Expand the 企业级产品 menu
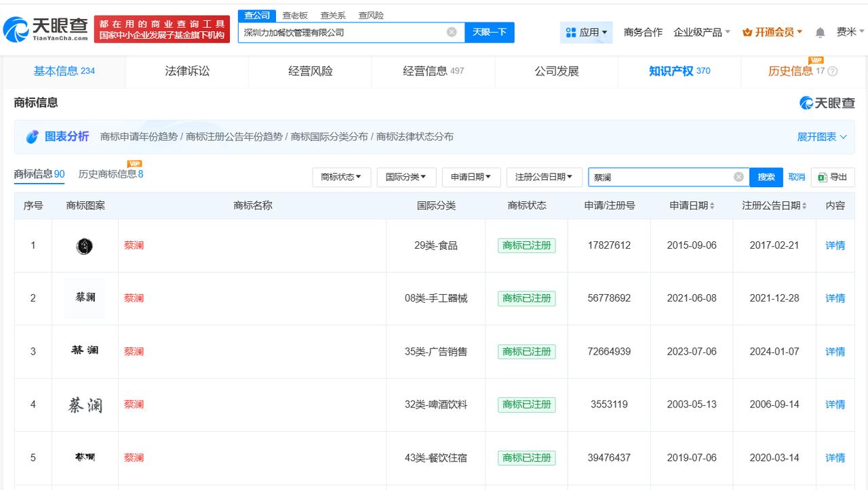 [702, 32]
